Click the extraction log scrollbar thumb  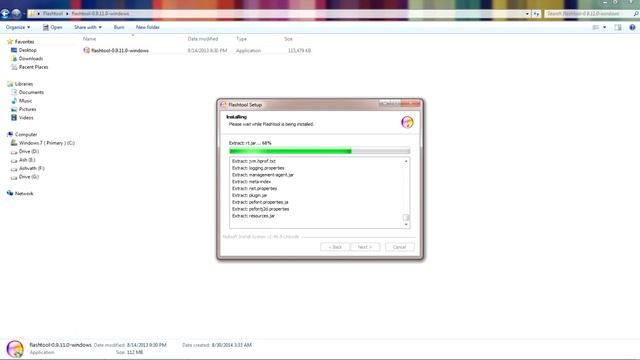click(406, 218)
